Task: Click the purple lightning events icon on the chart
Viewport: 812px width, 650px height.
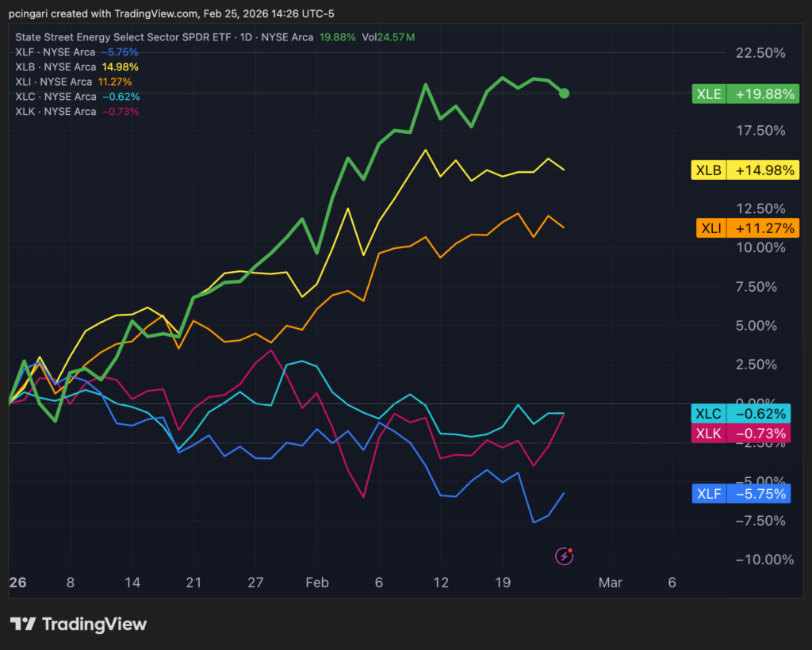Action: click(x=564, y=556)
